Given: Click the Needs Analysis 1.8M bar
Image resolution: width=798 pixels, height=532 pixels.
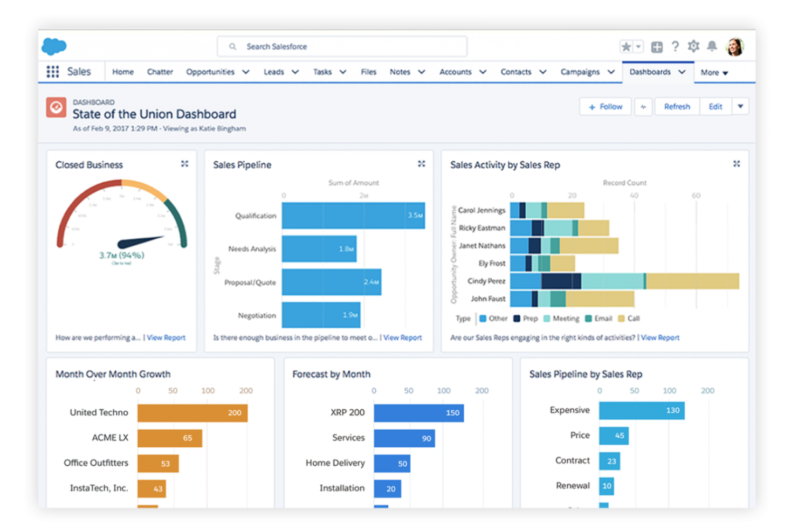Looking at the screenshot, I should [319, 249].
